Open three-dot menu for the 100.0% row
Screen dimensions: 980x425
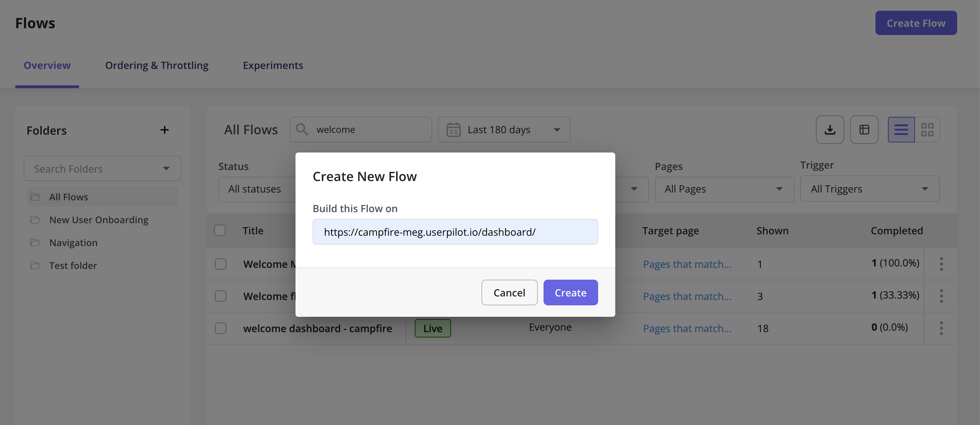click(x=941, y=264)
